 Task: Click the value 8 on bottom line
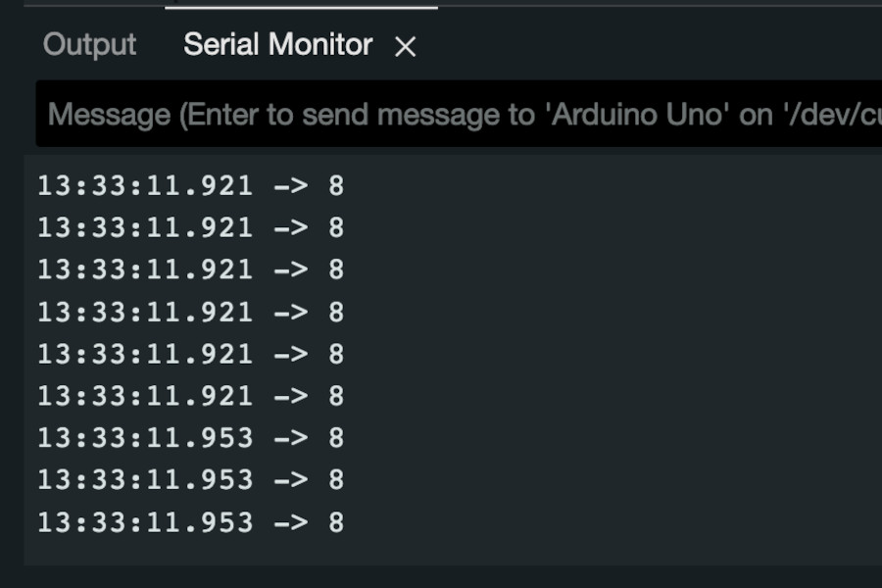[x=336, y=522]
